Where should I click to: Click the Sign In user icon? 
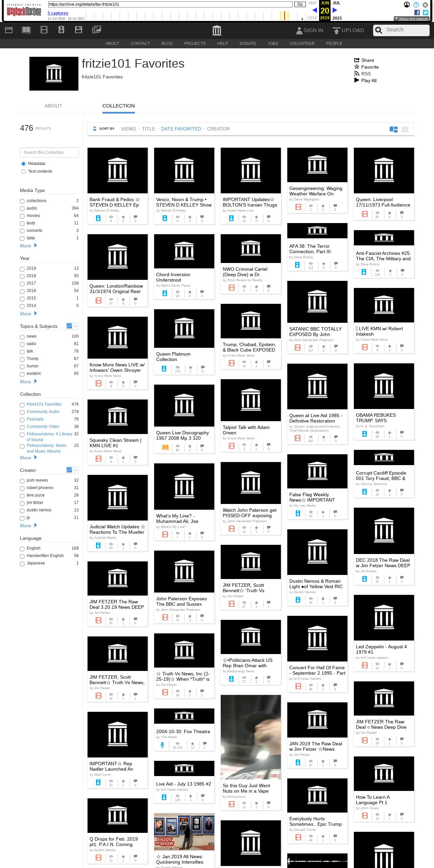click(299, 30)
